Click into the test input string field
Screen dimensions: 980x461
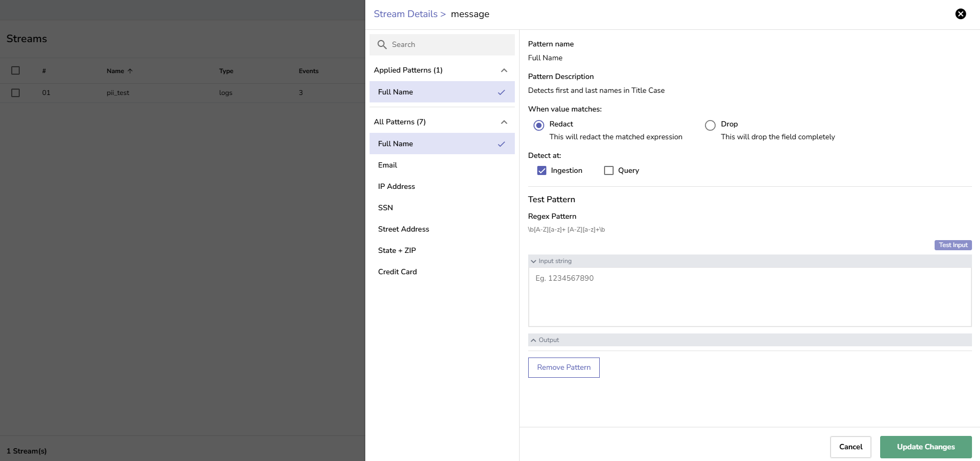(749, 297)
